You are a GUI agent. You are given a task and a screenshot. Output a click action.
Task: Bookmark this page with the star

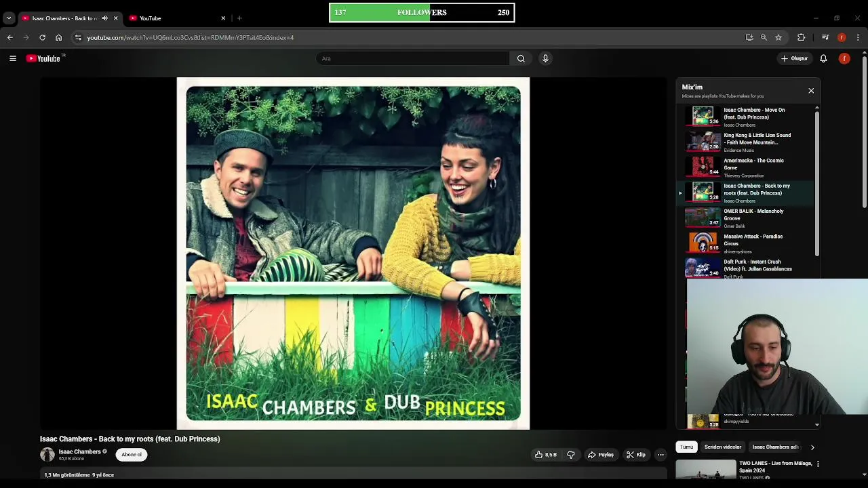pos(778,37)
